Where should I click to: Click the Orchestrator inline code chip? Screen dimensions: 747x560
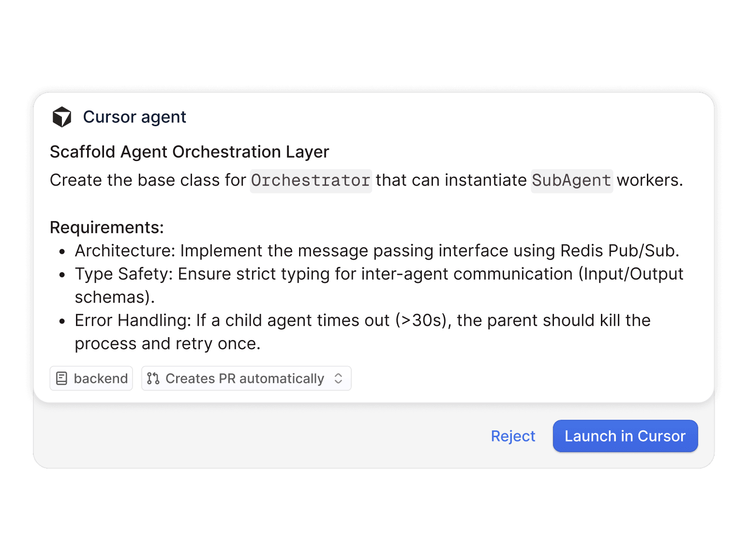(x=310, y=180)
